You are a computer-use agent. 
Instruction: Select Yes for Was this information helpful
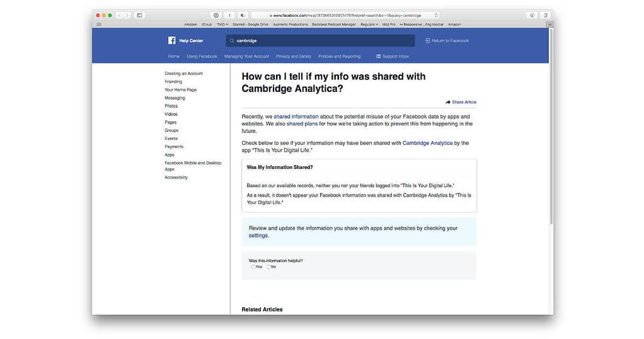[x=253, y=267]
